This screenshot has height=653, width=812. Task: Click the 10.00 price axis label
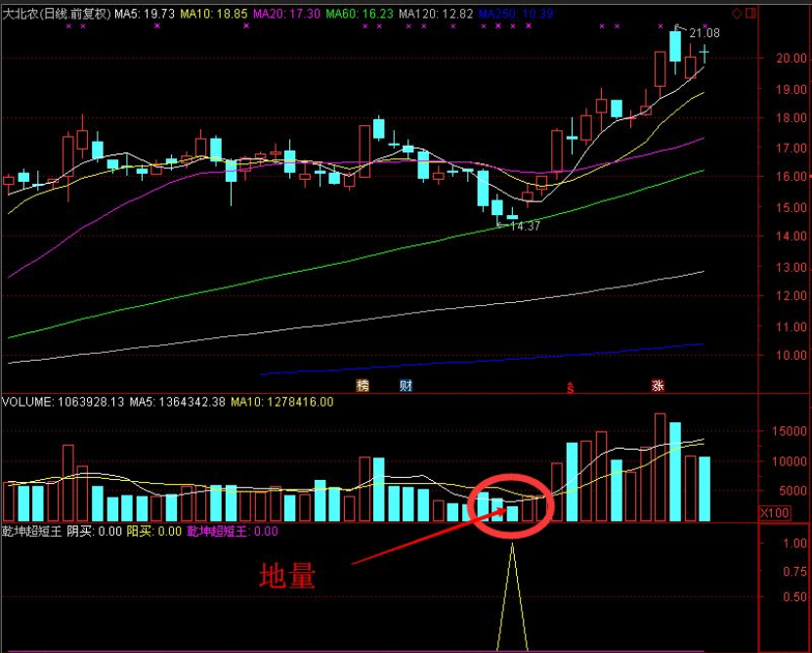791,355
